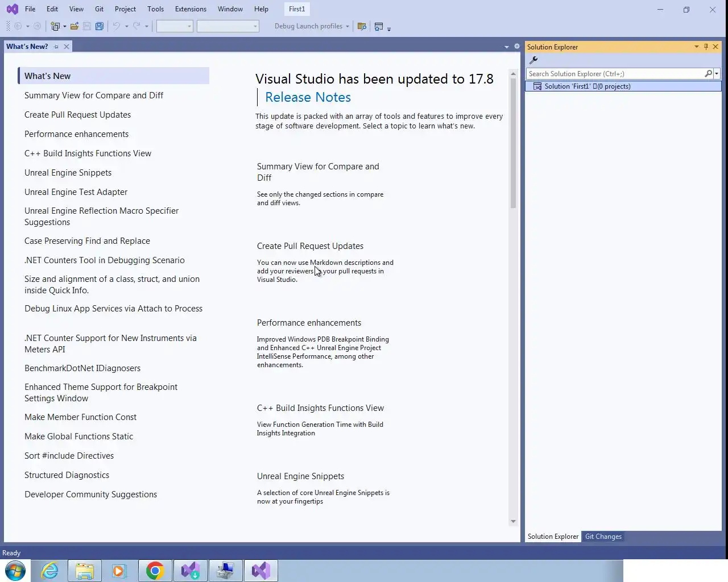Open Solution Explorer window position dropdown
This screenshot has width=728, height=582.
(x=696, y=47)
